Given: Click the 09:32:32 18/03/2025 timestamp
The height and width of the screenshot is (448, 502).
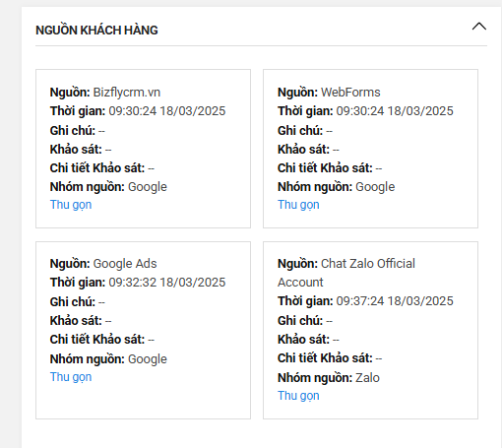Looking at the screenshot, I should point(167,283).
